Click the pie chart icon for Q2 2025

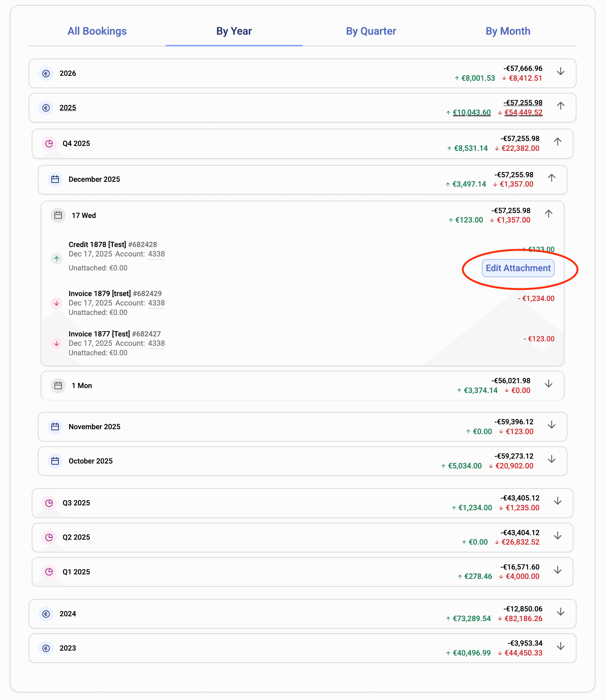[x=49, y=537]
